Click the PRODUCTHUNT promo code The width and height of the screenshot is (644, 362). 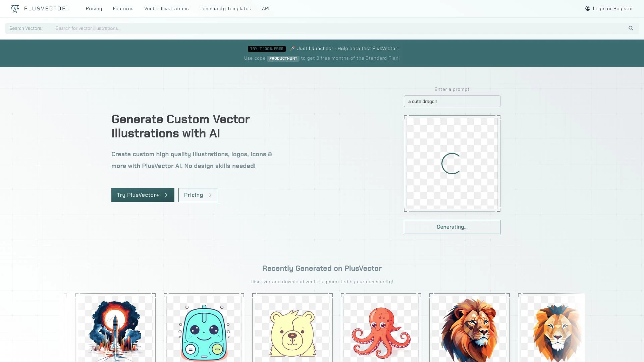click(x=283, y=58)
